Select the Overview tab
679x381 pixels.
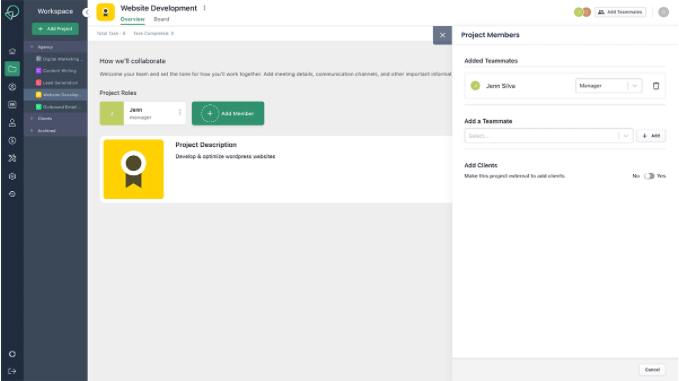coord(133,19)
